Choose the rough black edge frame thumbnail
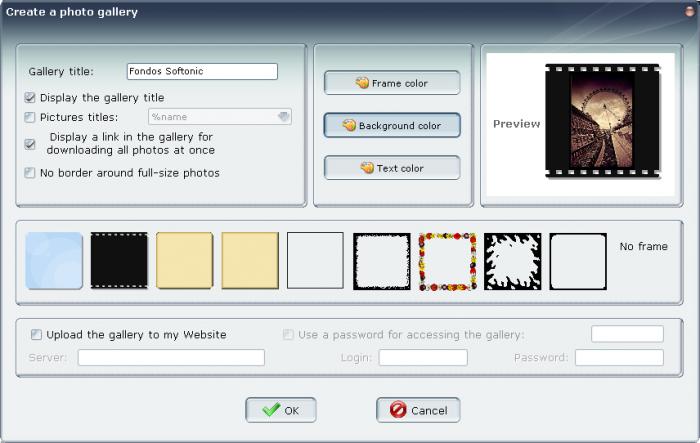This screenshot has height=443, width=700. (382, 261)
